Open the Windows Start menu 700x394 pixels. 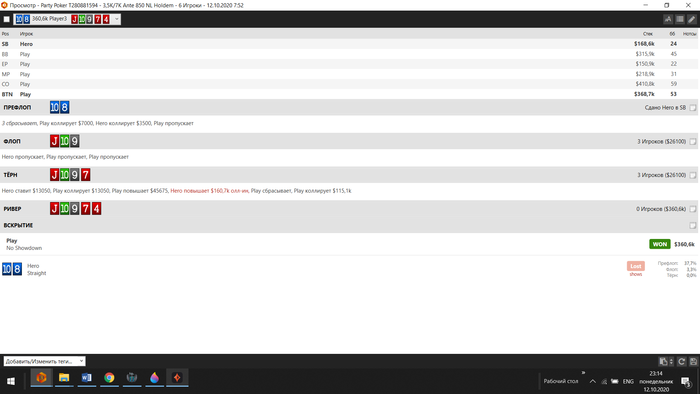pos(11,381)
